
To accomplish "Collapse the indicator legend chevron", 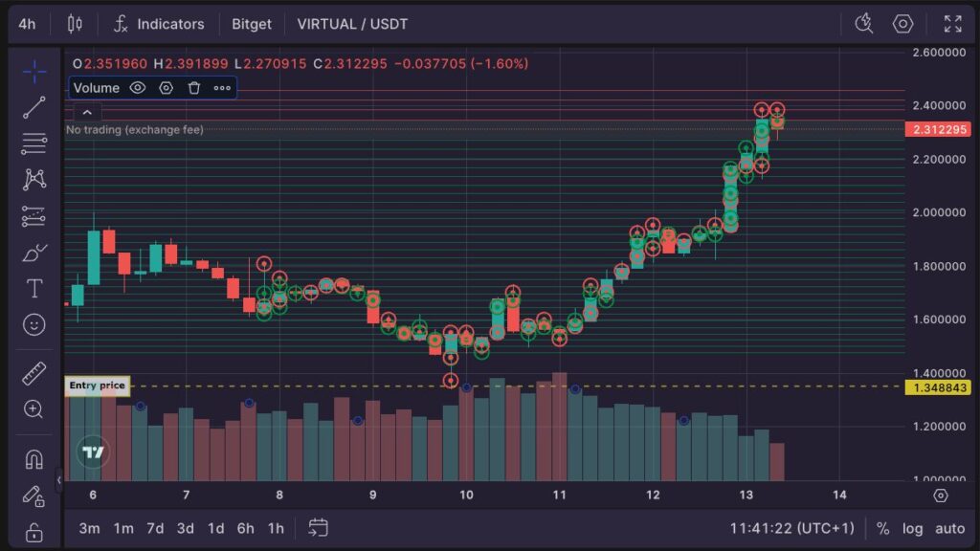I will [x=86, y=112].
